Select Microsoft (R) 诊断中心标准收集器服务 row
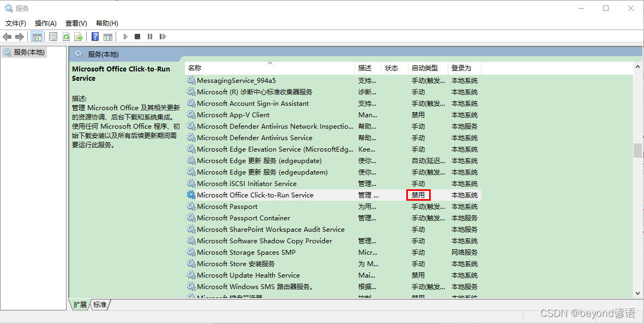644x324 pixels. click(333, 92)
